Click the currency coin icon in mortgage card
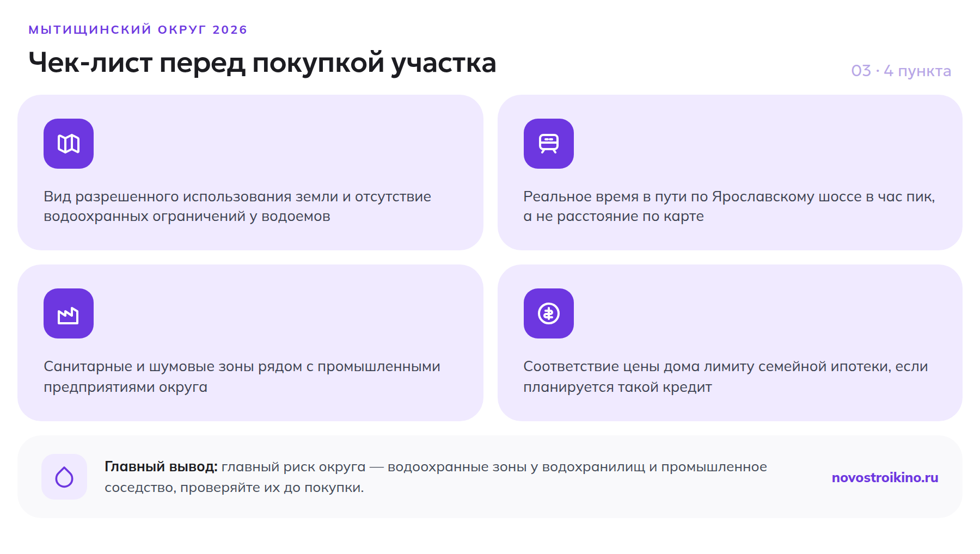 [x=549, y=313]
